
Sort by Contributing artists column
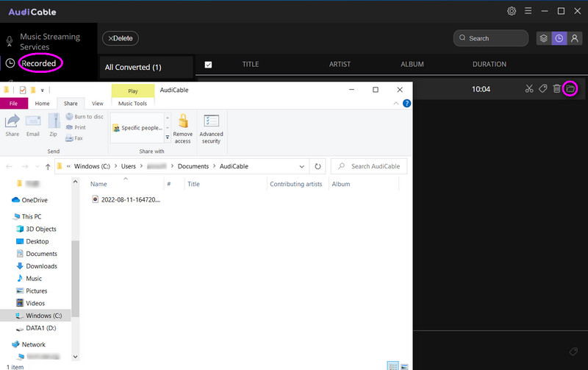click(296, 184)
